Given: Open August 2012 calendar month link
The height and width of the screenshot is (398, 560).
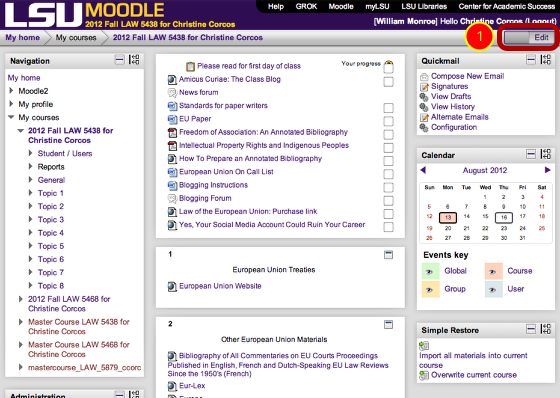Looking at the screenshot, I should click(x=485, y=170).
